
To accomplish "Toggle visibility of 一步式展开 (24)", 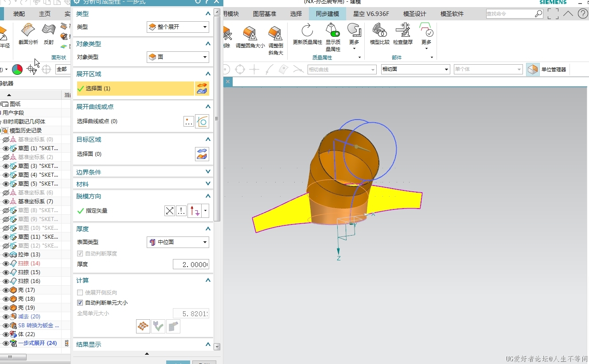I will [x=6, y=343].
